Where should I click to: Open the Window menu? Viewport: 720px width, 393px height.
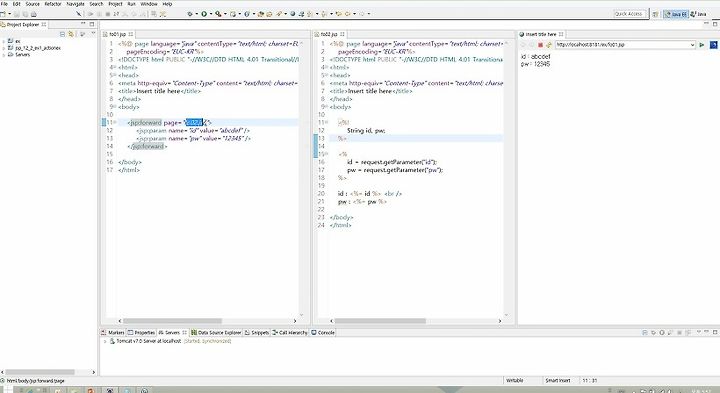149,4
